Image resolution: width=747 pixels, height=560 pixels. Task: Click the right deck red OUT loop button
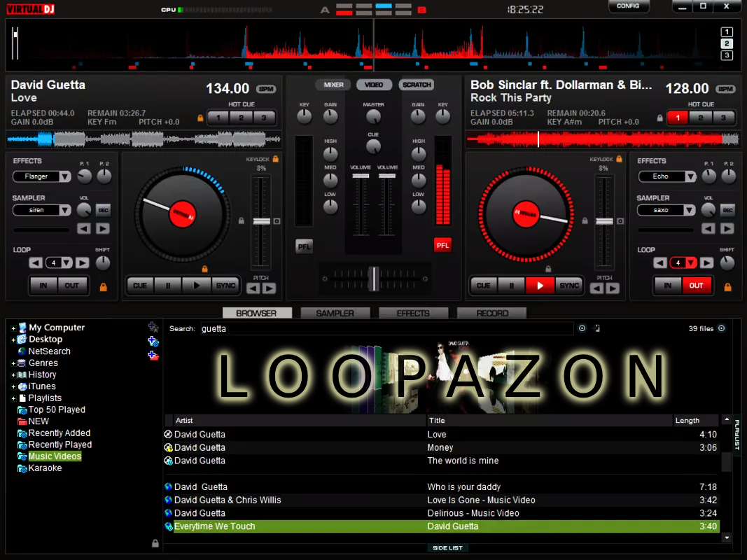[696, 286]
